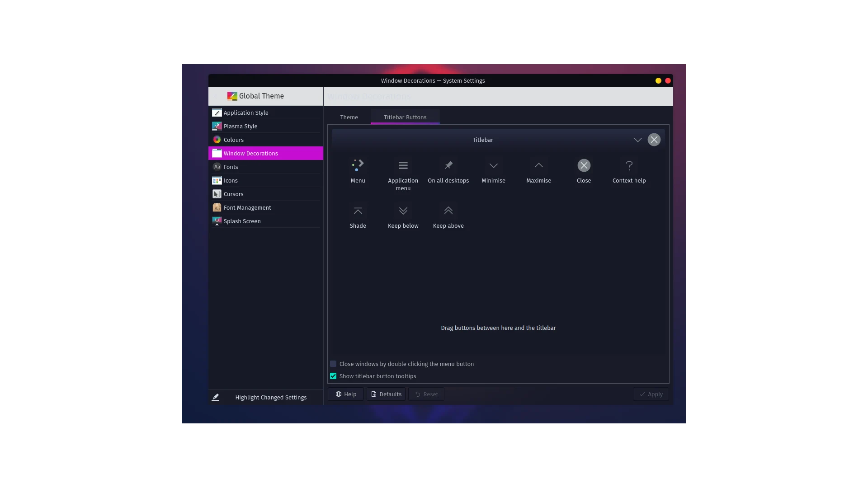Viewport: 868px width, 488px height.
Task: Switch to the Theme tab
Action: click(349, 117)
